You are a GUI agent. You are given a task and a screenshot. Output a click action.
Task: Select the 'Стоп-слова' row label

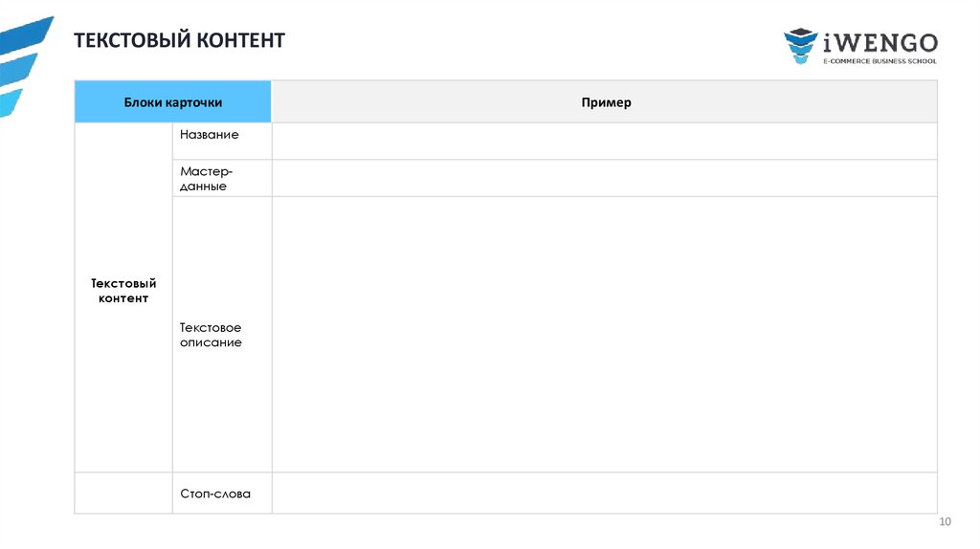point(215,494)
